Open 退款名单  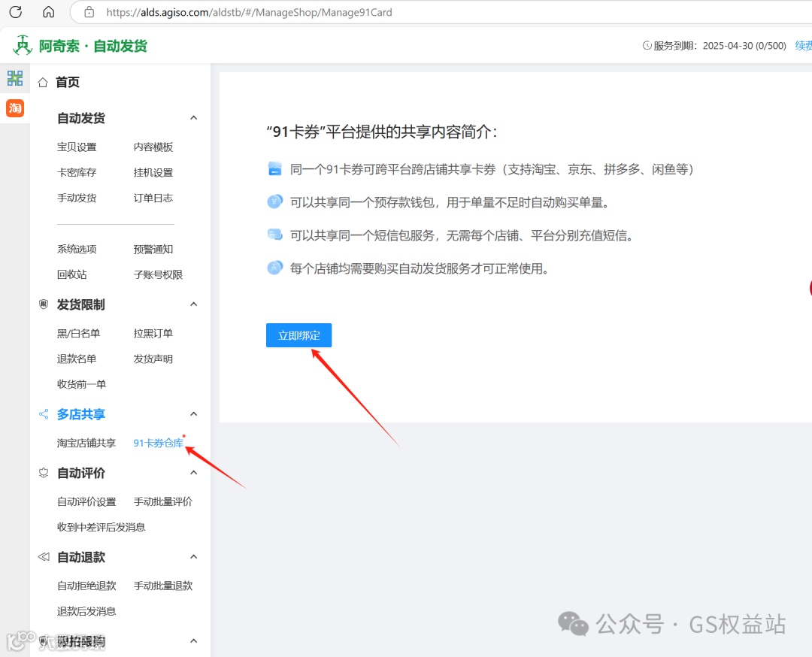pos(77,359)
